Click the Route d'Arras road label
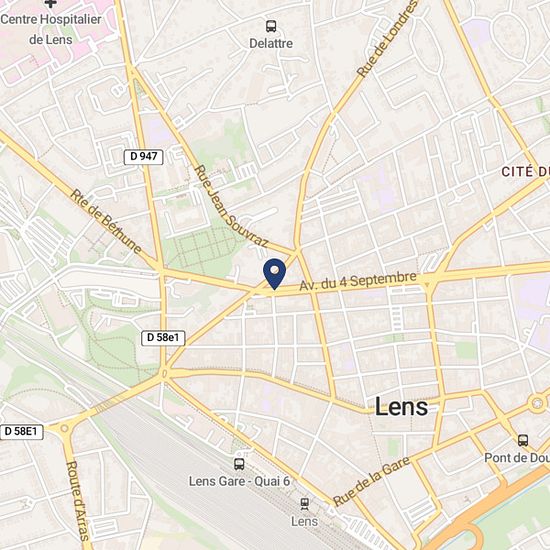Screen dimensions: 550x550 coord(77,501)
